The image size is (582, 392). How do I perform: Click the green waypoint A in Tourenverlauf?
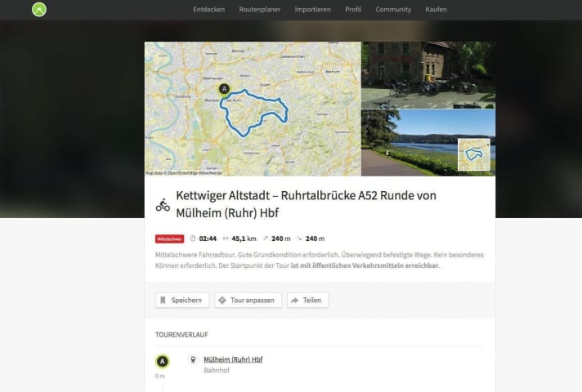(x=163, y=361)
